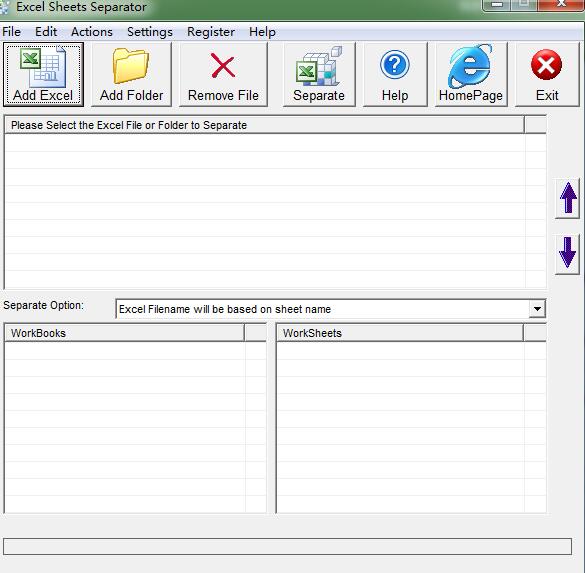Click the 'Please Select the Excel File' column header
The height and width of the screenshot is (573, 585).
[264, 125]
